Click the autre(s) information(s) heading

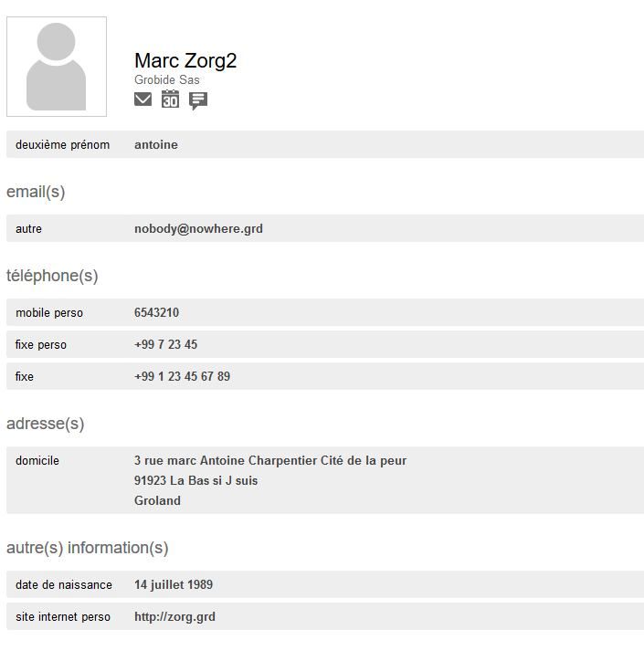coord(87,548)
